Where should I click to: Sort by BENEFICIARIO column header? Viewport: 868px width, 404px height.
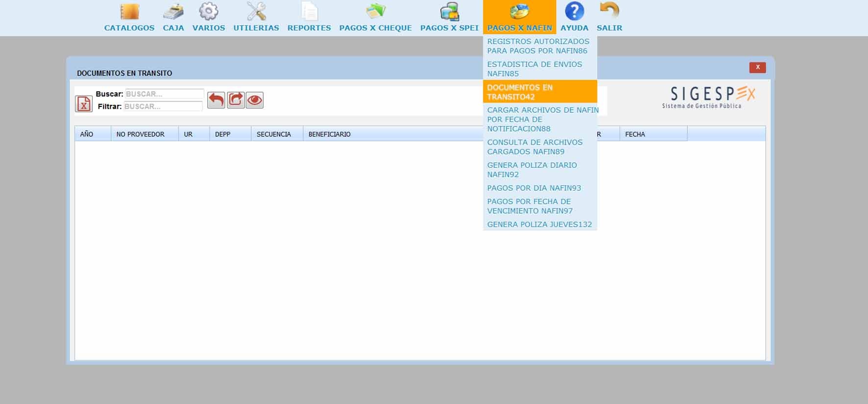(x=393, y=134)
